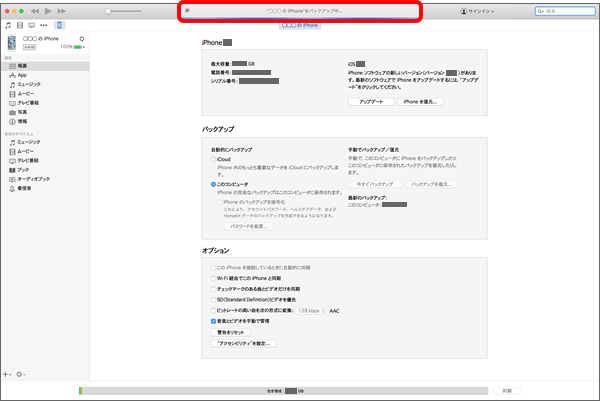
Task: Click the パスワードを変更 button
Action: [x=249, y=226]
